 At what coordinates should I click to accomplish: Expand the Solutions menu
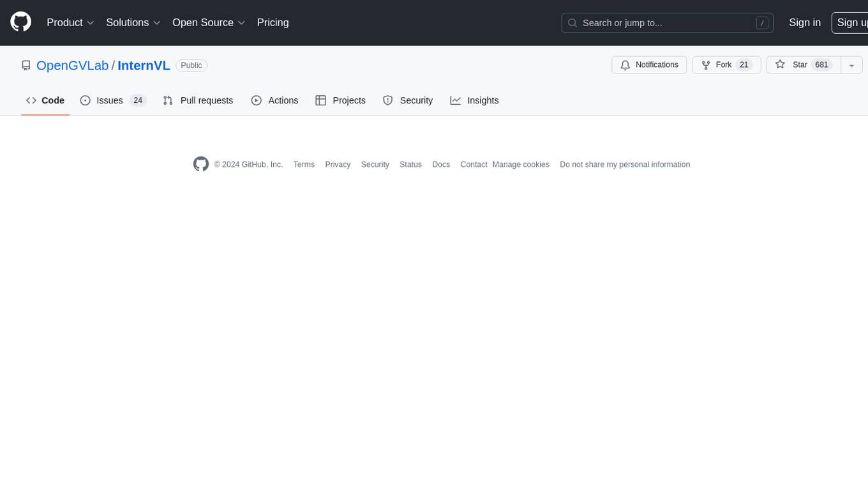(x=133, y=22)
